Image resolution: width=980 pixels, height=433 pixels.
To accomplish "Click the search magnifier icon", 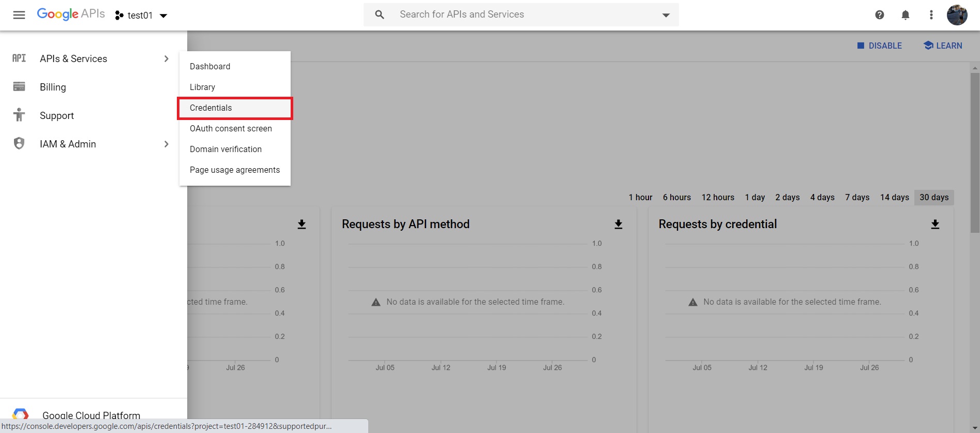I will pyautogui.click(x=380, y=15).
